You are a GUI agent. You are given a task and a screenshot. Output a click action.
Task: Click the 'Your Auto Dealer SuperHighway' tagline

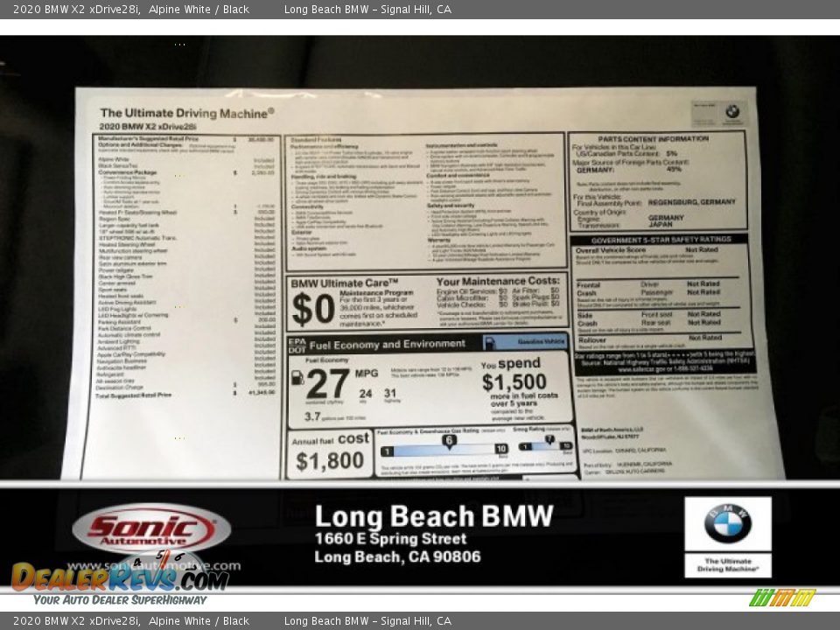(x=120, y=599)
